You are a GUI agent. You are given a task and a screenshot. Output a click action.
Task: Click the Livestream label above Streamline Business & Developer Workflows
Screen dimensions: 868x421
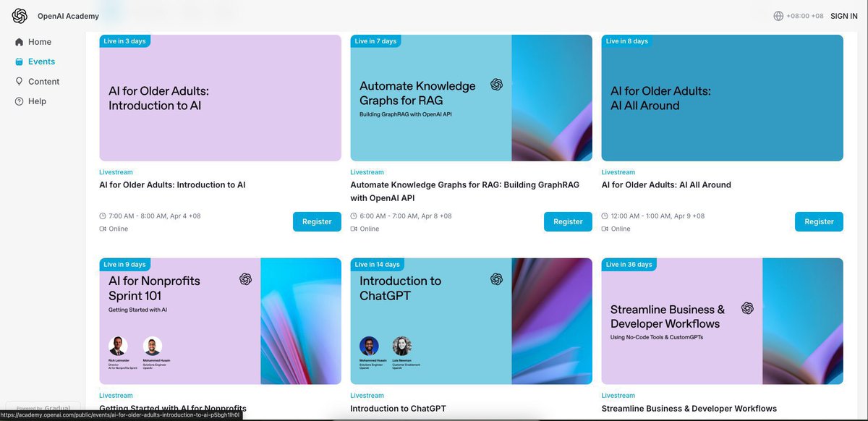coord(618,395)
